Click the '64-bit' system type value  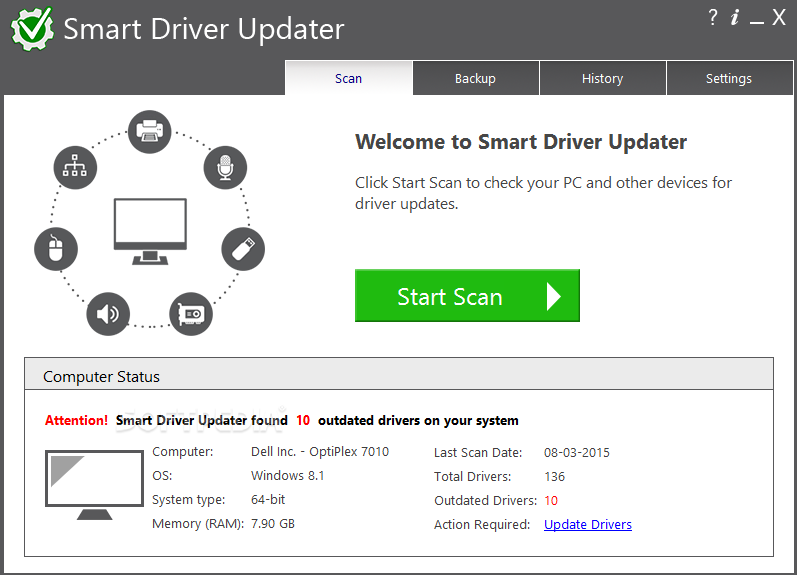[268, 499]
